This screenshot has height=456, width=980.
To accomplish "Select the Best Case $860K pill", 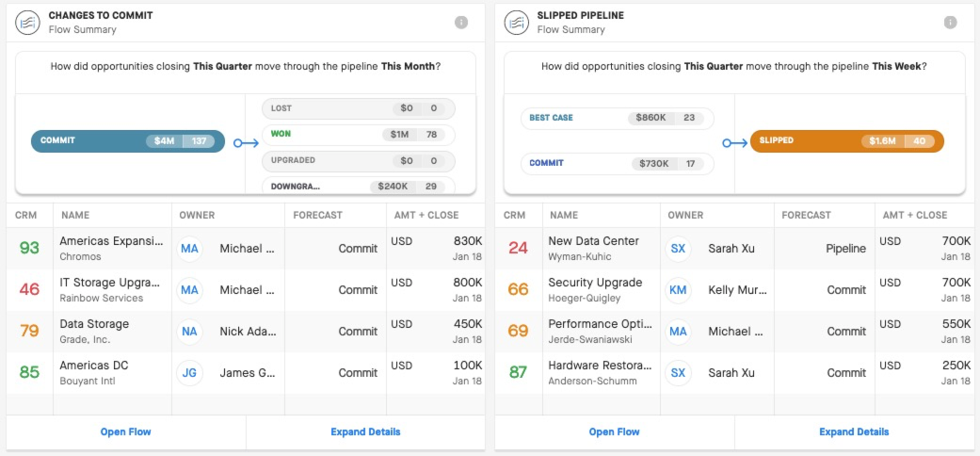I will (x=618, y=118).
